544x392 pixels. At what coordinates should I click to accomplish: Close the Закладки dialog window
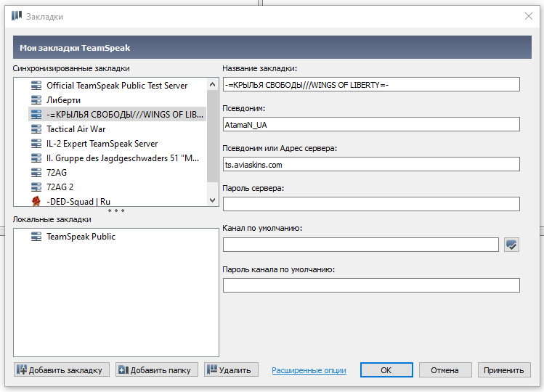529,16
